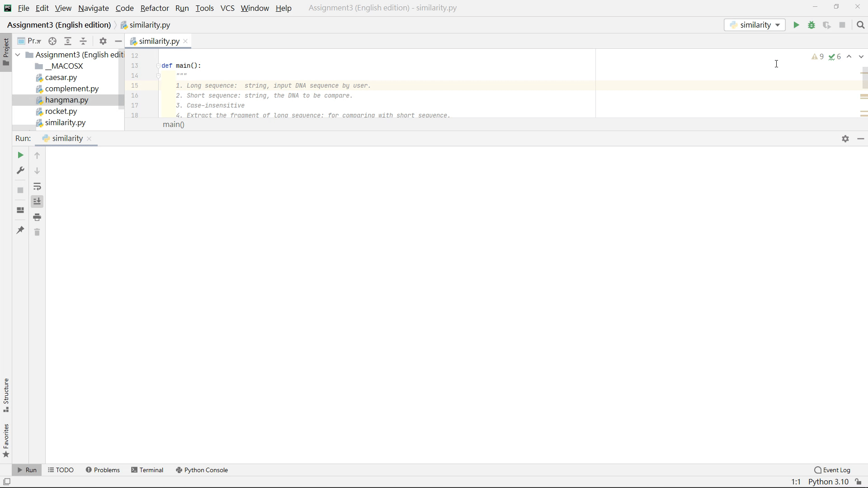Image resolution: width=868 pixels, height=488 pixels.
Task: Open the Project view mode dropdown
Action: pyautogui.click(x=29, y=41)
